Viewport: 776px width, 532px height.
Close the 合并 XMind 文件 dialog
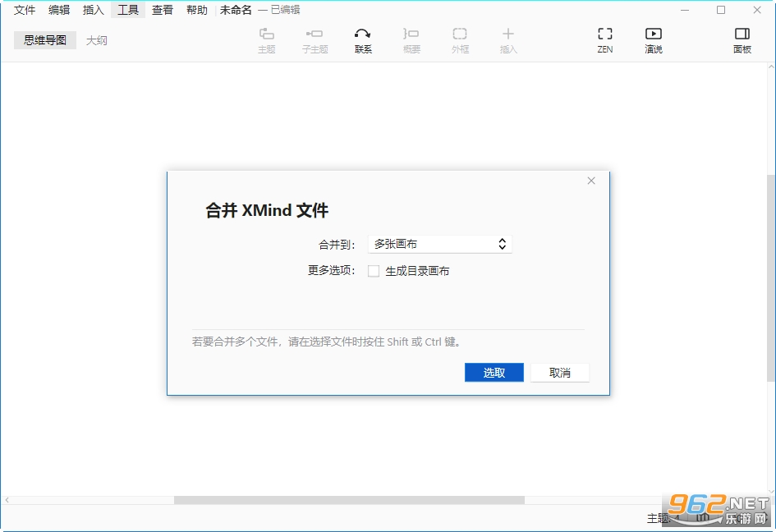tap(591, 181)
